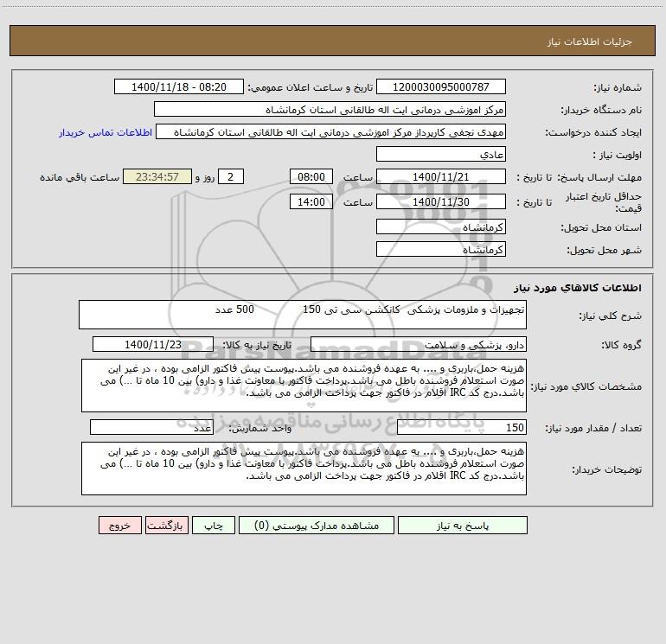Click the استان محل تحویل field کرمانشاه
The height and width of the screenshot is (644, 666).
pyautogui.click(x=441, y=226)
